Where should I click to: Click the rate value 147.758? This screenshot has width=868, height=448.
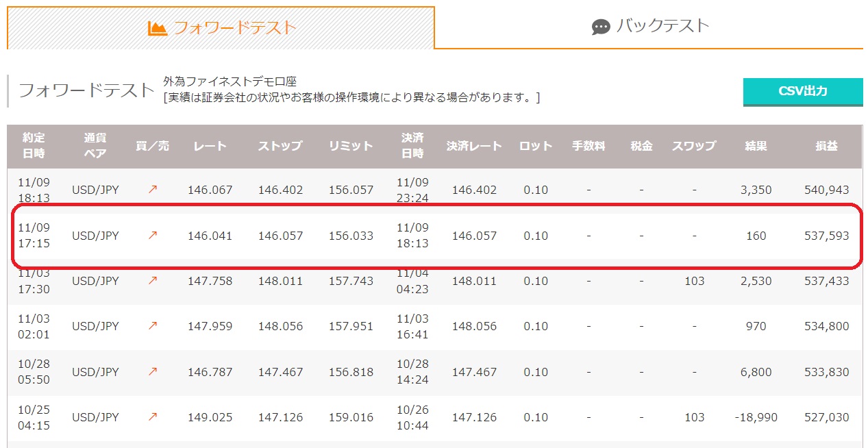click(210, 281)
